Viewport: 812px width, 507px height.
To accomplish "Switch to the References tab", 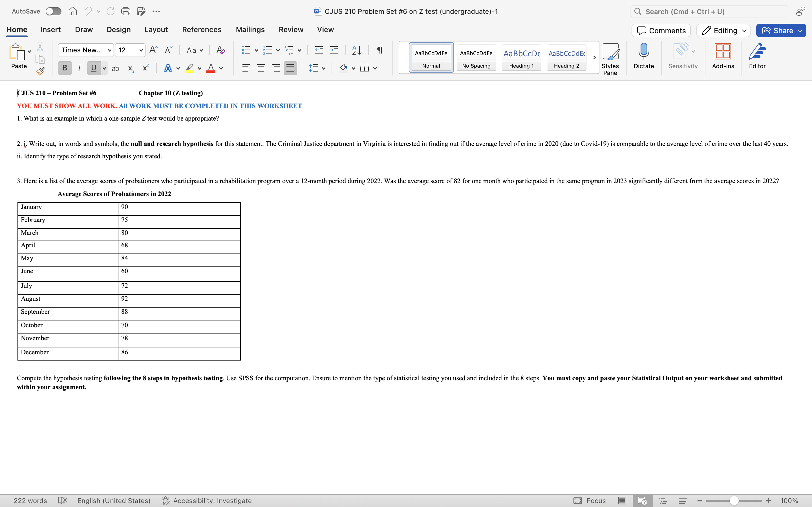I will (201, 30).
